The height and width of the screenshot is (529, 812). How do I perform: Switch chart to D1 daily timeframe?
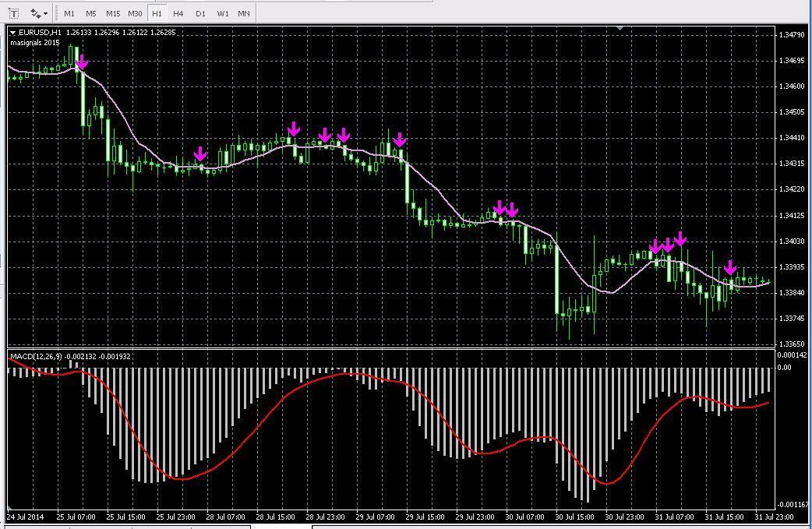click(200, 13)
